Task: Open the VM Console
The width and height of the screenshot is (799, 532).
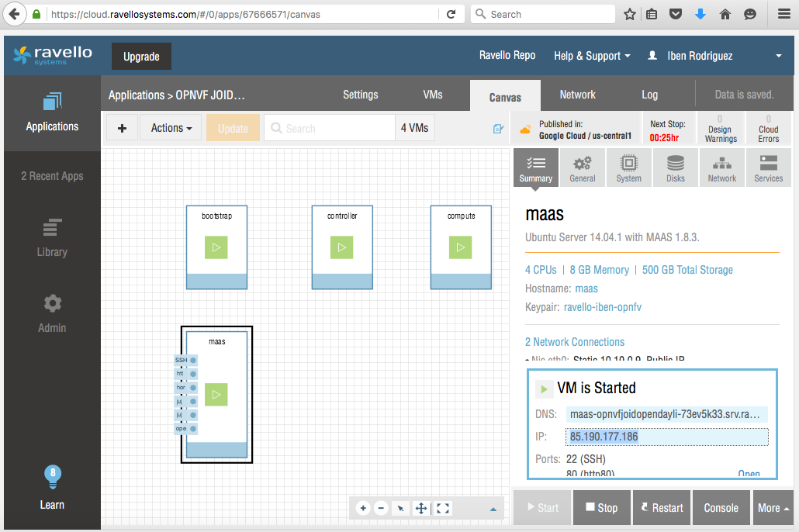Action: (721, 507)
